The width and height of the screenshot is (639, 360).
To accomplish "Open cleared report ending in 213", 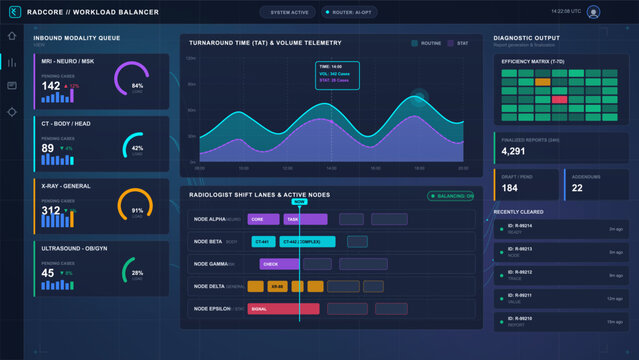I will 561,252.
